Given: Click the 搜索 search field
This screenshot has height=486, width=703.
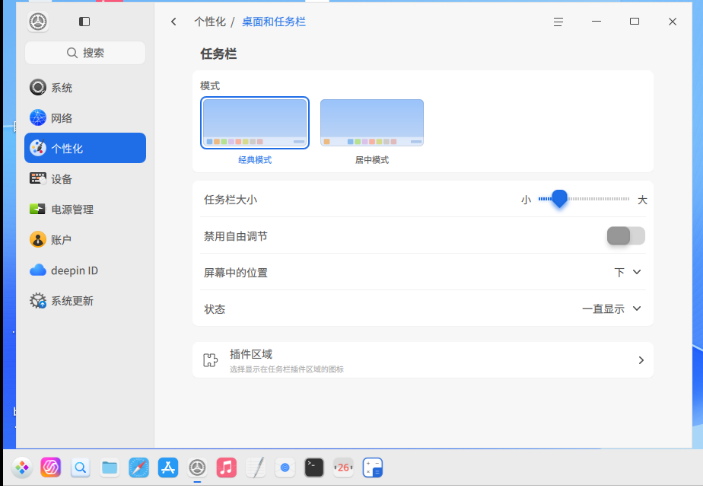Looking at the screenshot, I should click(85, 53).
